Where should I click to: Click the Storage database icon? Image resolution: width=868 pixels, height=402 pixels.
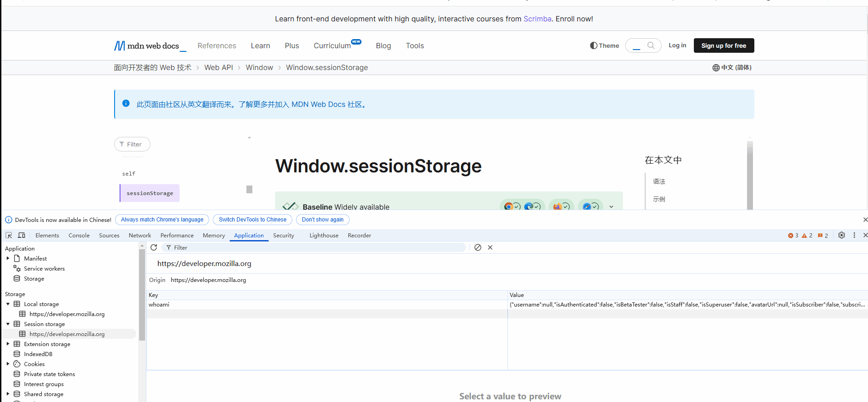17,278
